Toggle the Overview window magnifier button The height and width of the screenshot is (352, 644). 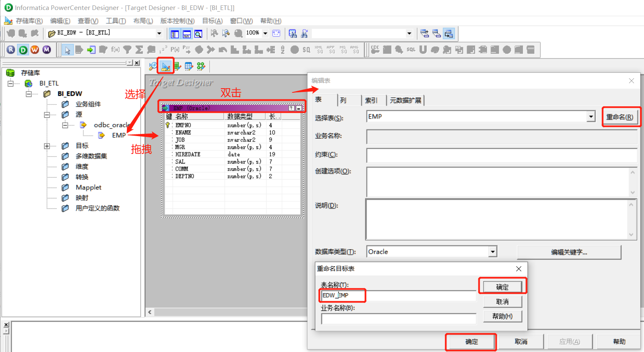click(x=198, y=34)
